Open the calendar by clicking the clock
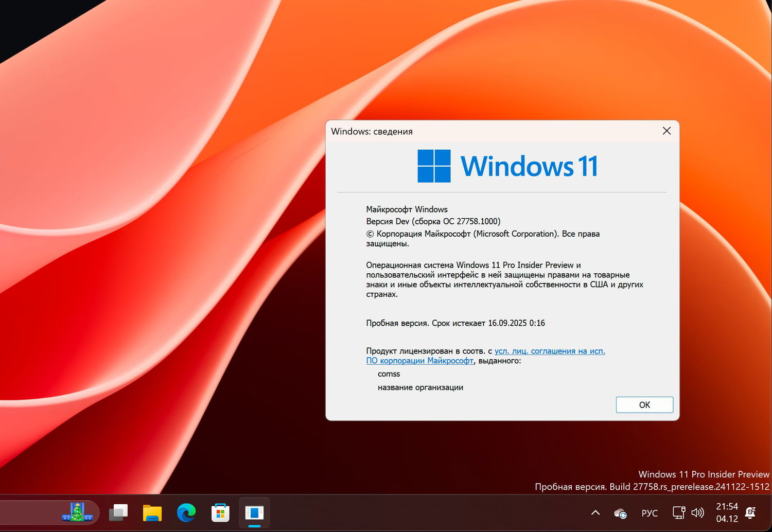This screenshot has width=772, height=532. [x=727, y=513]
